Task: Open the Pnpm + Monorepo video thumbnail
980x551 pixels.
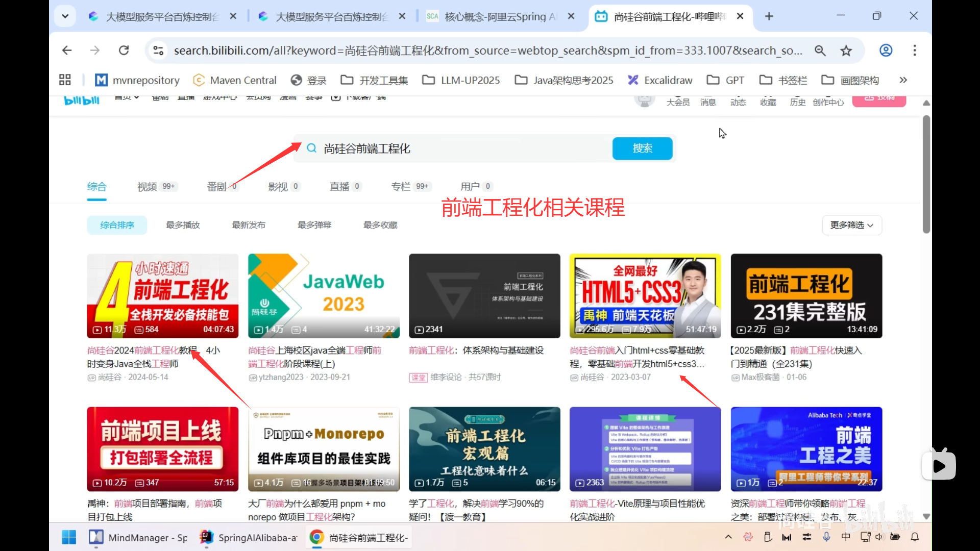Action: pos(324,449)
